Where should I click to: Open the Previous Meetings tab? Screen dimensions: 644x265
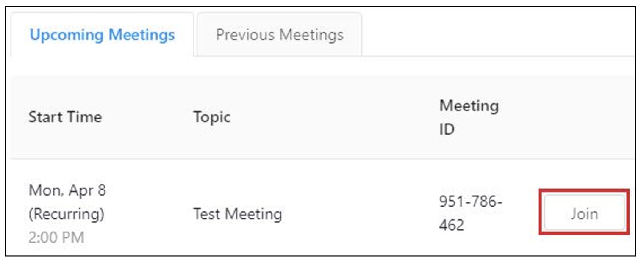[x=279, y=35]
